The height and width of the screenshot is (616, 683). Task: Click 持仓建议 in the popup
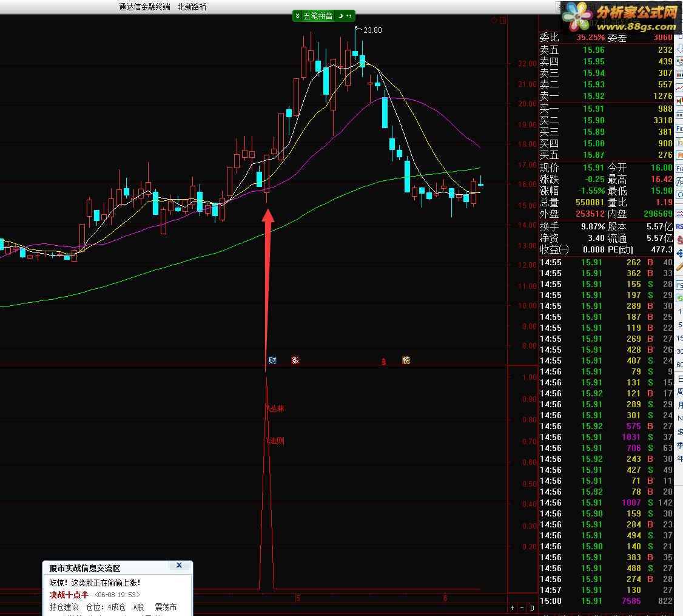[64, 607]
